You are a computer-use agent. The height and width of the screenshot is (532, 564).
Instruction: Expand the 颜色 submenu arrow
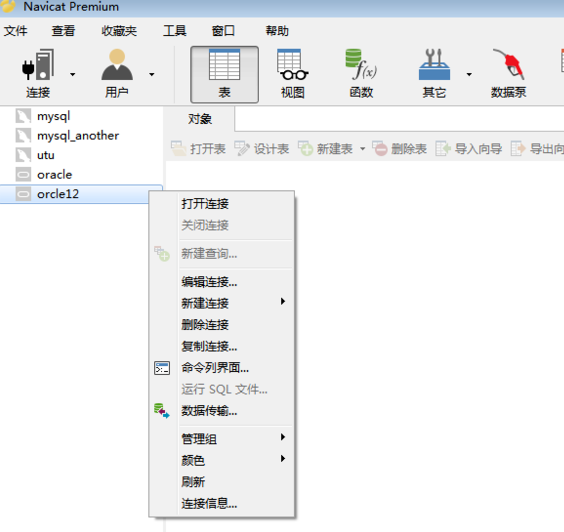pos(283,459)
